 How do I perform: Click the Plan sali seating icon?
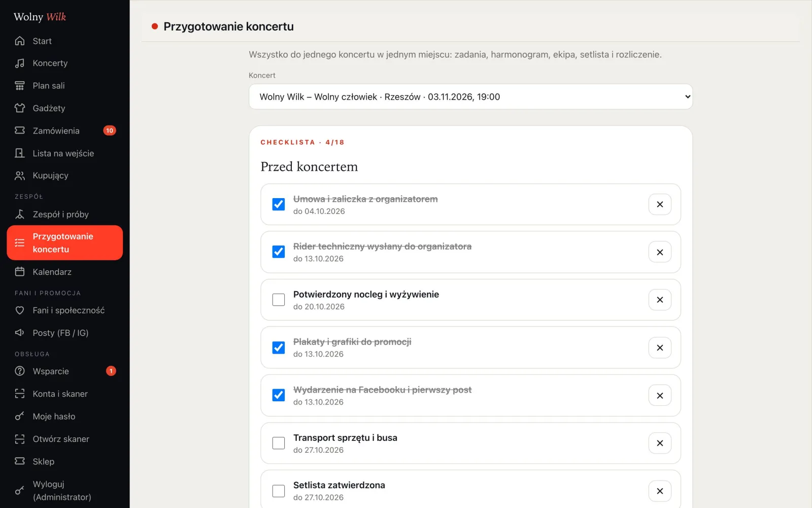click(x=20, y=85)
